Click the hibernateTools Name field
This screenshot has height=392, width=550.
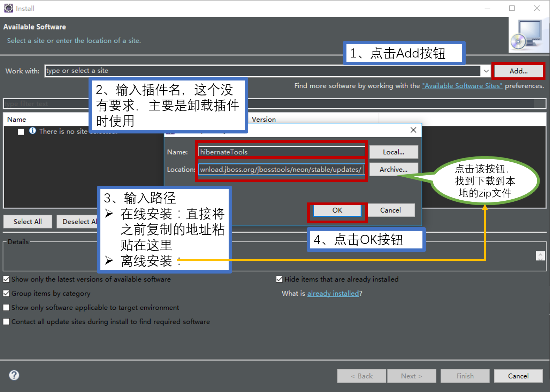point(282,152)
